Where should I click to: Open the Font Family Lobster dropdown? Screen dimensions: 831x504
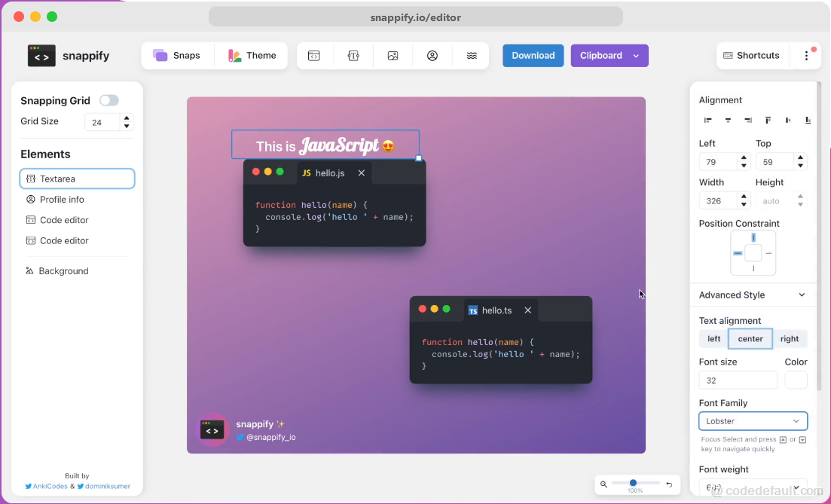[x=753, y=421]
